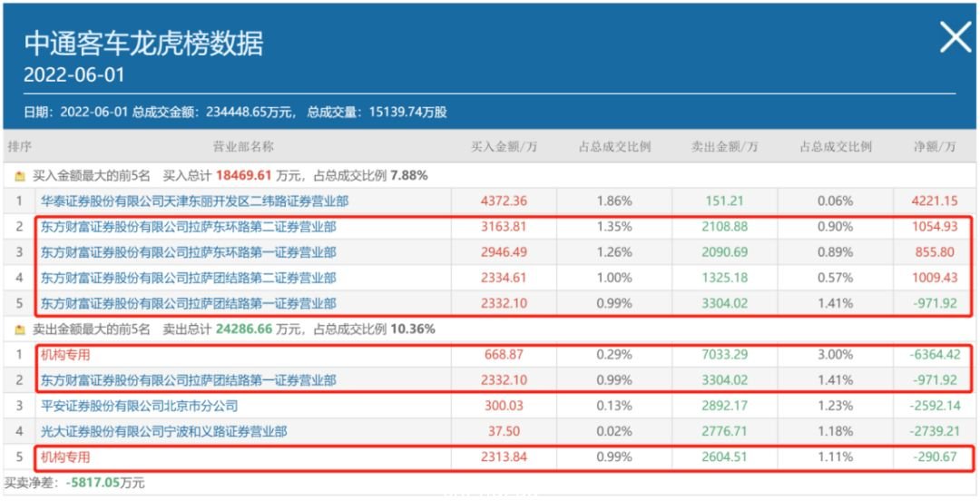Select the 1.86% ratio cell

tap(615, 201)
